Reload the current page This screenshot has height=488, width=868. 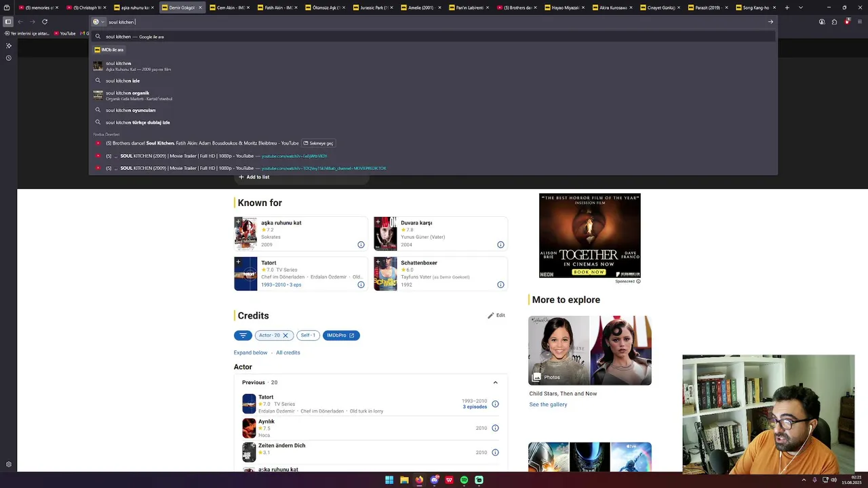pos(45,22)
